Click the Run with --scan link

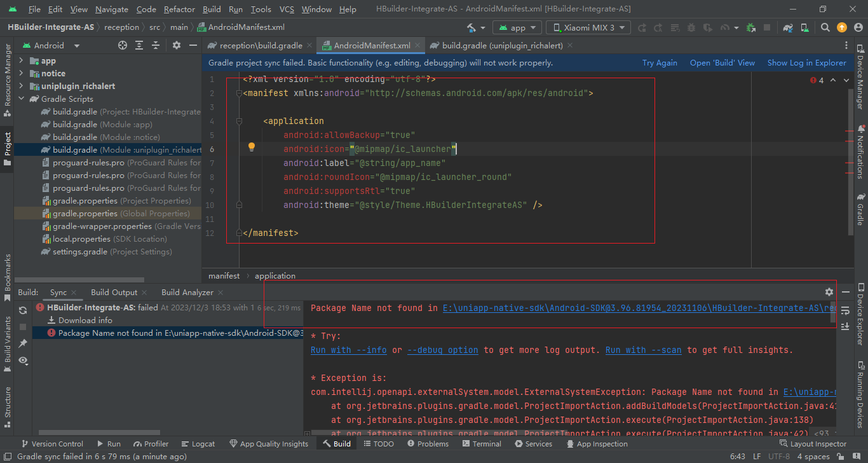pyautogui.click(x=643, y=350)
